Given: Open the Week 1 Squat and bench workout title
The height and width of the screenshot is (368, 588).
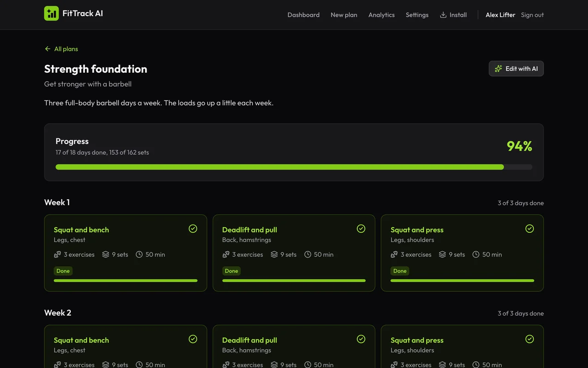Looking at the screenshot, I should click(81, 230).
